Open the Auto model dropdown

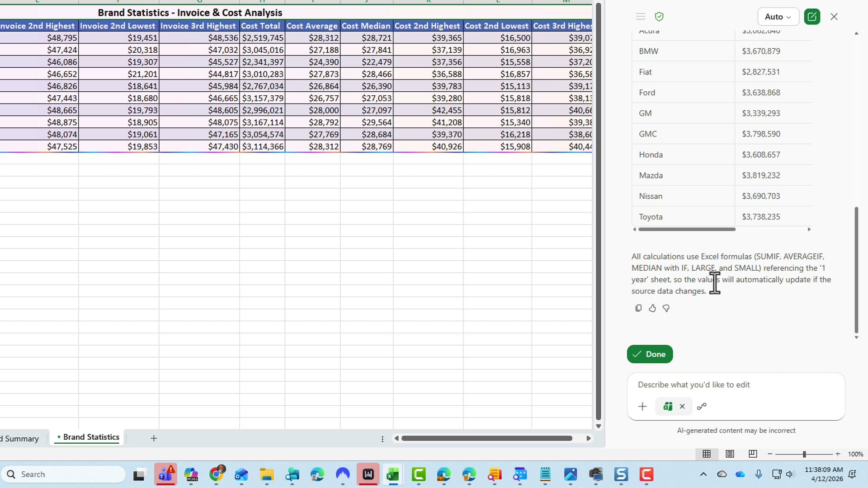coord(777,16)
